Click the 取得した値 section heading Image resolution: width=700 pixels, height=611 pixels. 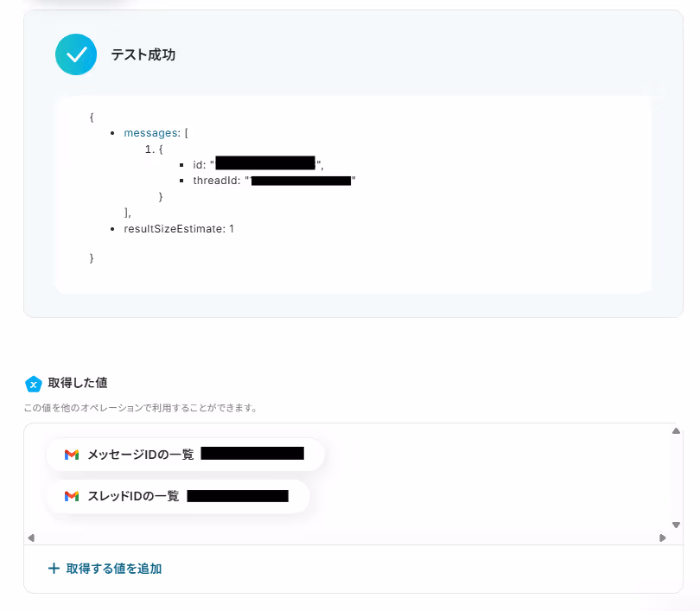(x=78, y=383)
